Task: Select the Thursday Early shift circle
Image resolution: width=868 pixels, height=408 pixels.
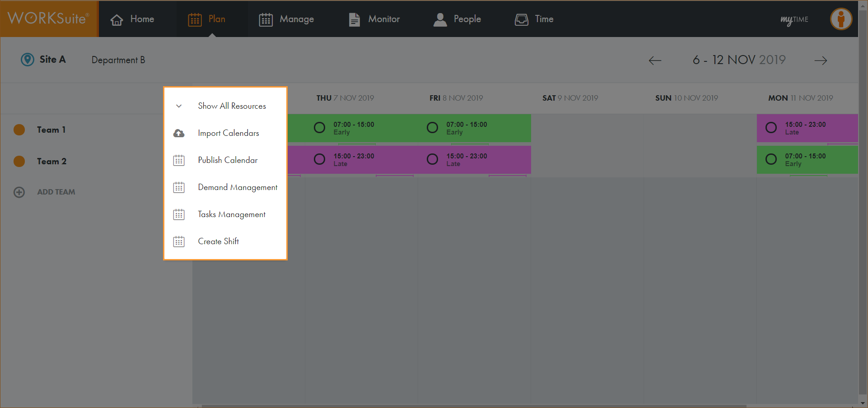Action: pos(319,128)
